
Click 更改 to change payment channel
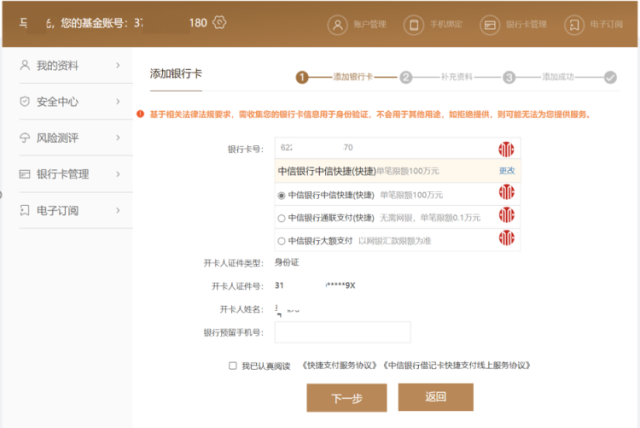[507, 171]
